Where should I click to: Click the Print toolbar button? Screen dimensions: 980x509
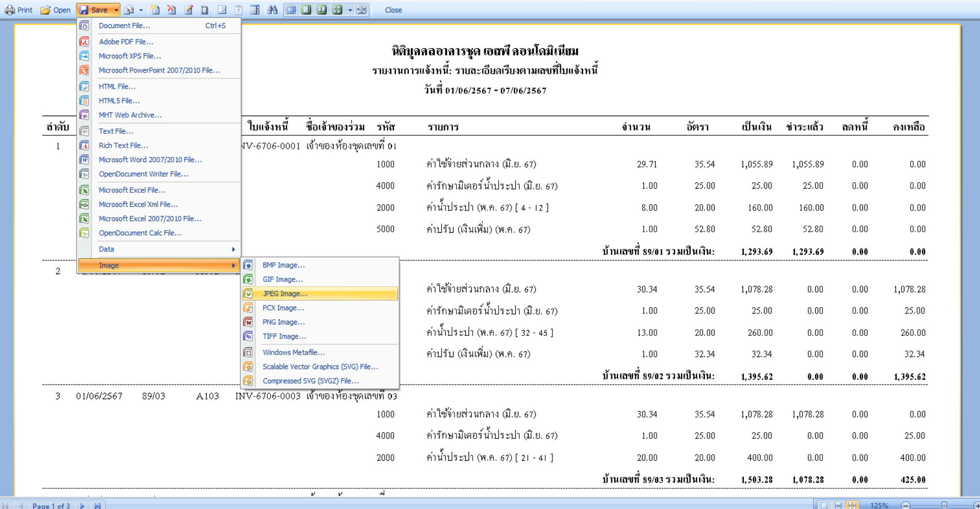point(19,10)
